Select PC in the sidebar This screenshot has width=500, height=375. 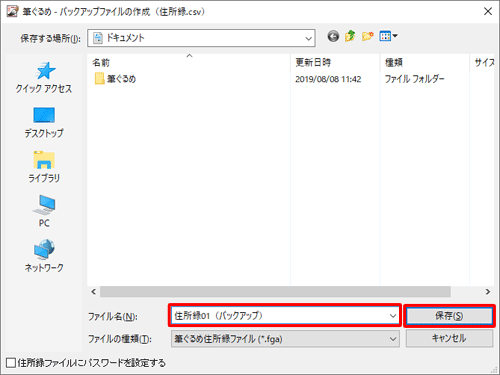44,211
